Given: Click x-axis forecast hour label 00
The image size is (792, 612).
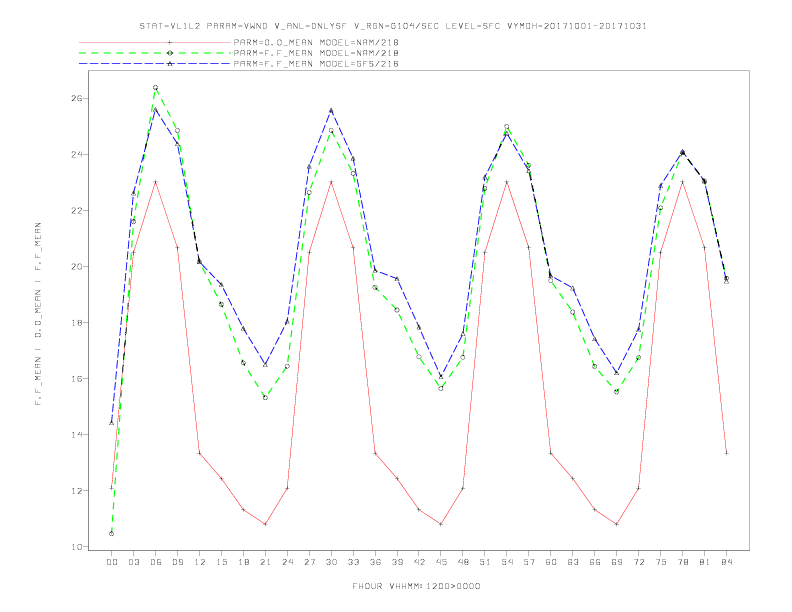Looking at the screenshot, I should tap(112, 562).
